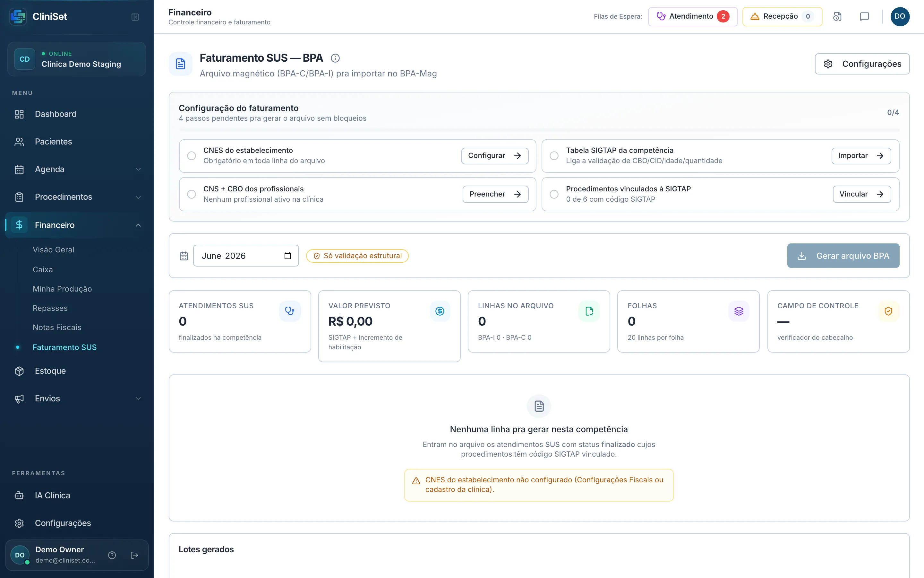Toggle the Tabela SIGTAP da competência step circle
924x578 pixels.
(554, 156)
